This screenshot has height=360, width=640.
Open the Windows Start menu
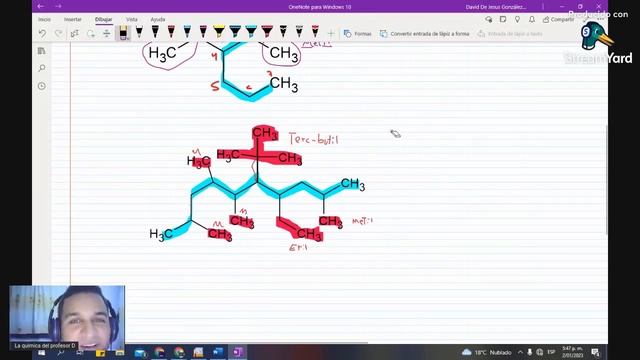click(42, 352)
